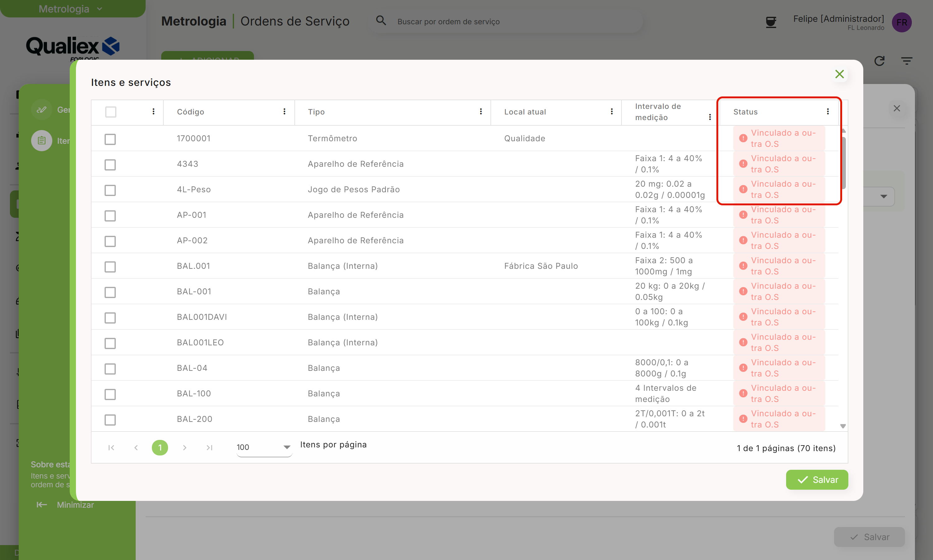The width and height of the screenshot is (933, 560).
Task: Go to previous page of the table
Action: point(136,448)
